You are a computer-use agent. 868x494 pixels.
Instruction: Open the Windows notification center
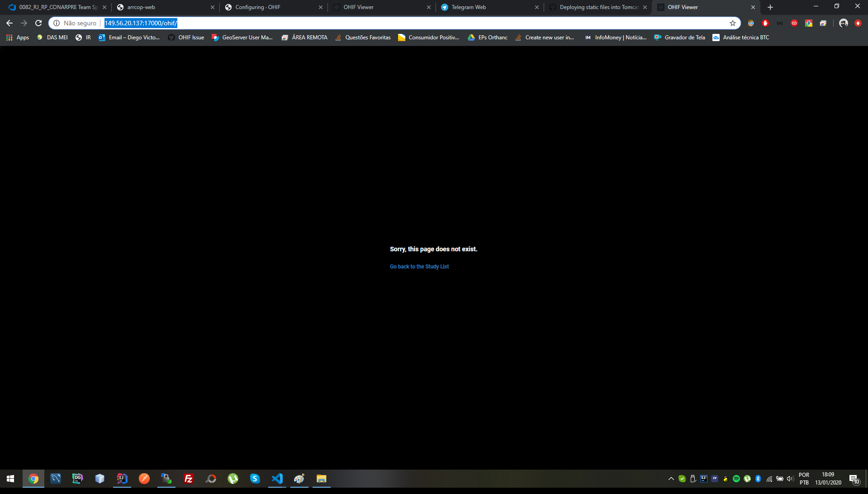coord(854,479)
